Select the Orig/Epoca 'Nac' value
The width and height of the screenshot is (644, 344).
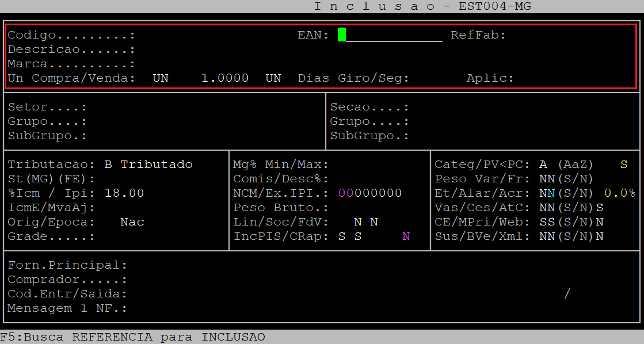(x=132, y=222)
